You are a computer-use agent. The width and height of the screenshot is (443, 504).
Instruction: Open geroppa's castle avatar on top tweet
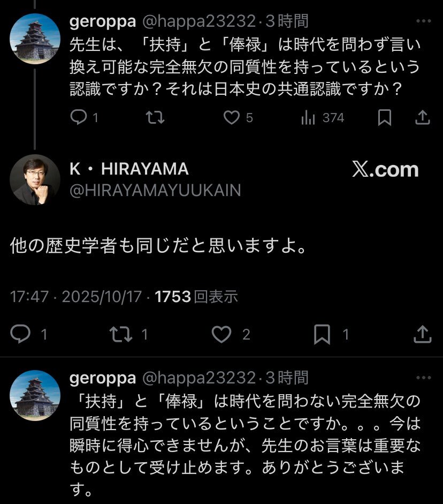[36, 39]
